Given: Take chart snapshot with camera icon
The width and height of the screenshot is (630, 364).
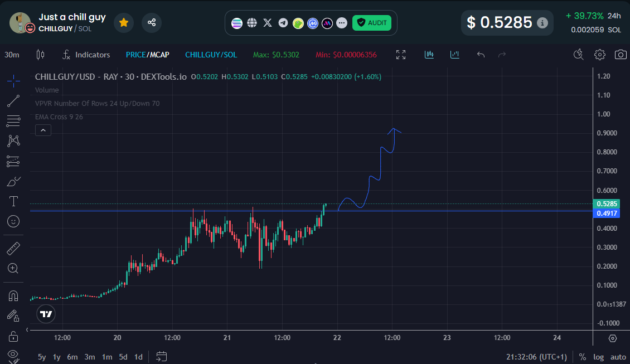Looking at the screenshot, I should [x=621, y=55].
